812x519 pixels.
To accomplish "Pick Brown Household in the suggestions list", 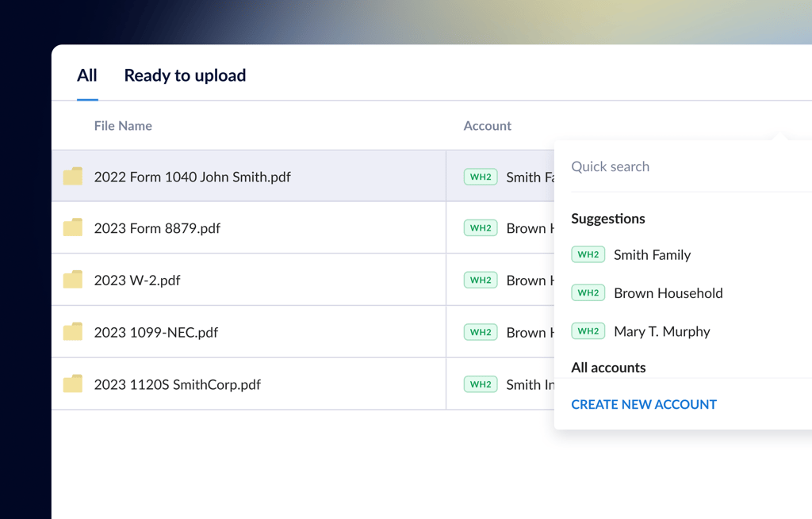I will (668, 292).
